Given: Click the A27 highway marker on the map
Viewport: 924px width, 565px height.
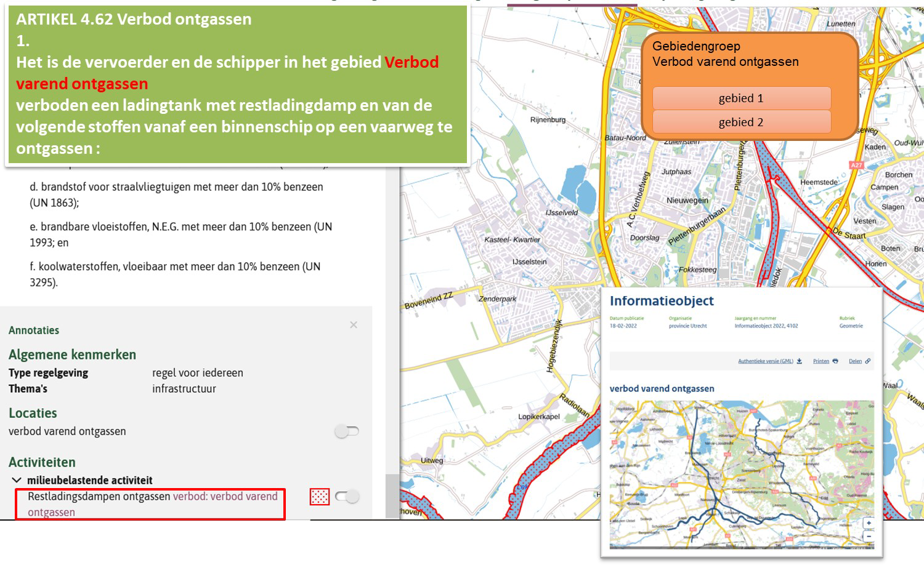Looking at the screenshot, I should pyautogui.click(x=856, y=165).
